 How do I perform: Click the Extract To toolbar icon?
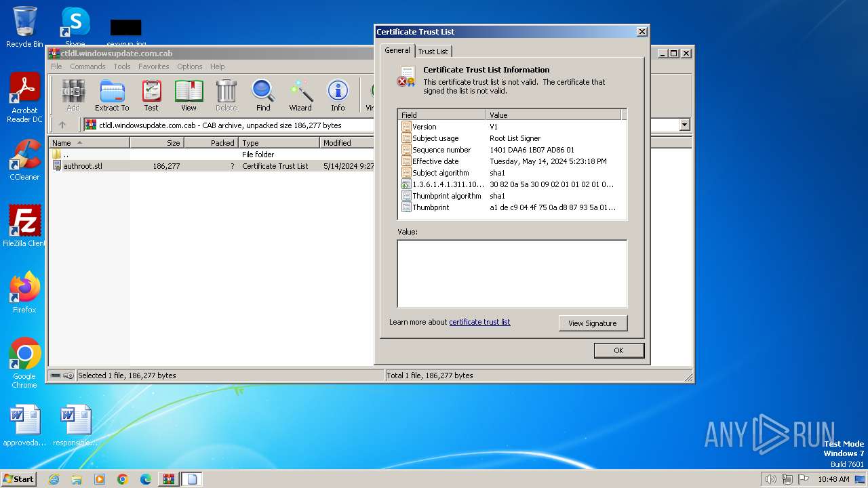112,95
